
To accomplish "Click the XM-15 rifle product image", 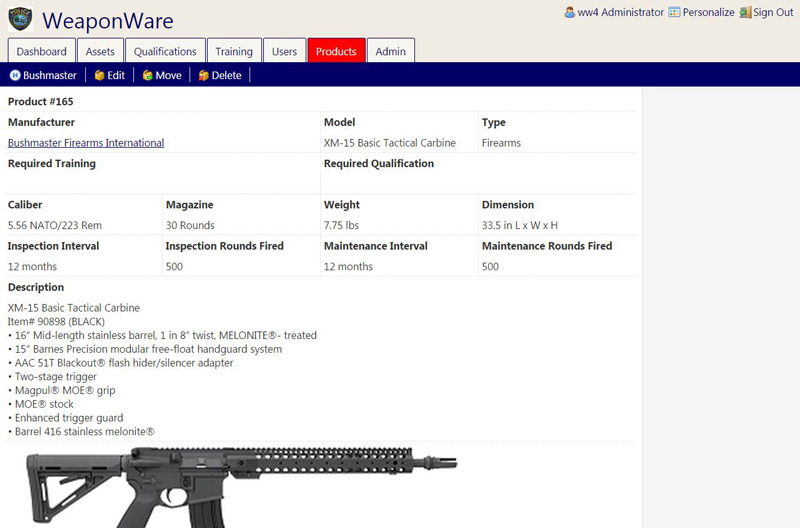I will tap(242, 487).
